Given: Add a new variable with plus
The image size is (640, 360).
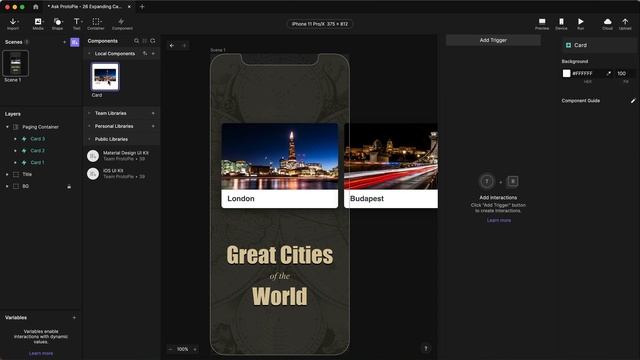Looking at the screenshot, I should (74, 317).
